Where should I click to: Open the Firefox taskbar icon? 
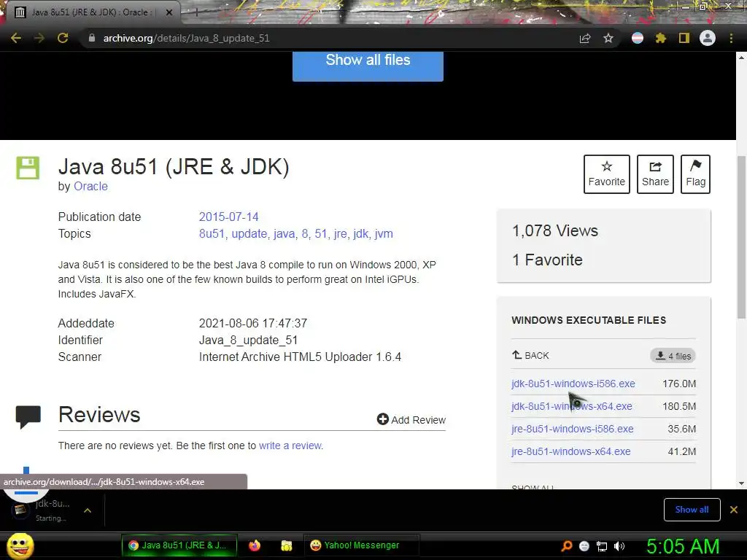[255, 545]
